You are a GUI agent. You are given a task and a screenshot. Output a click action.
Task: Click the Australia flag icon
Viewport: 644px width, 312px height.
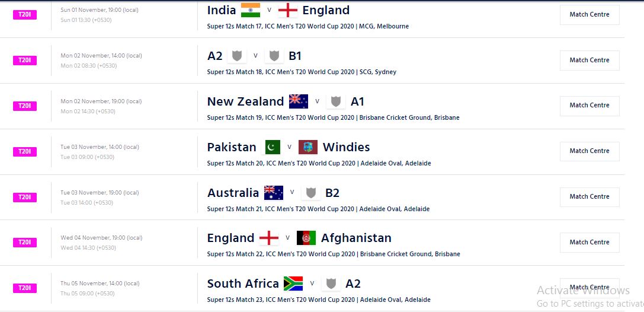point(273,193)
